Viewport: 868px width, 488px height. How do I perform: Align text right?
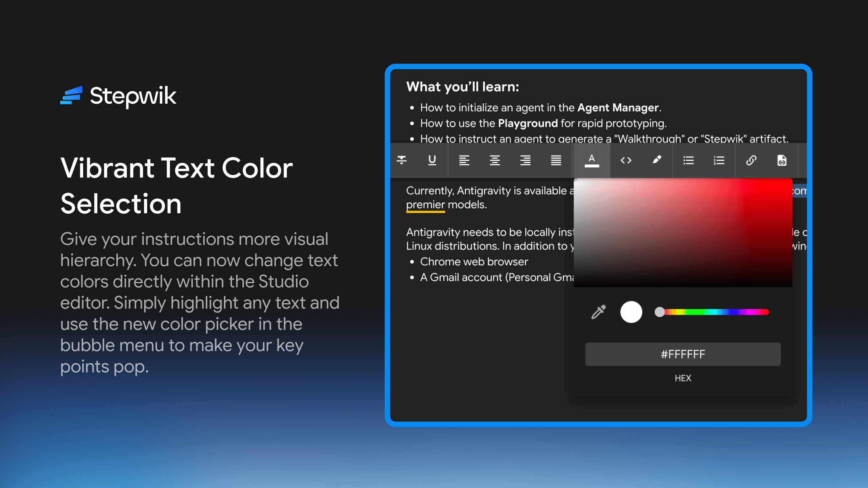coord(525,160)
